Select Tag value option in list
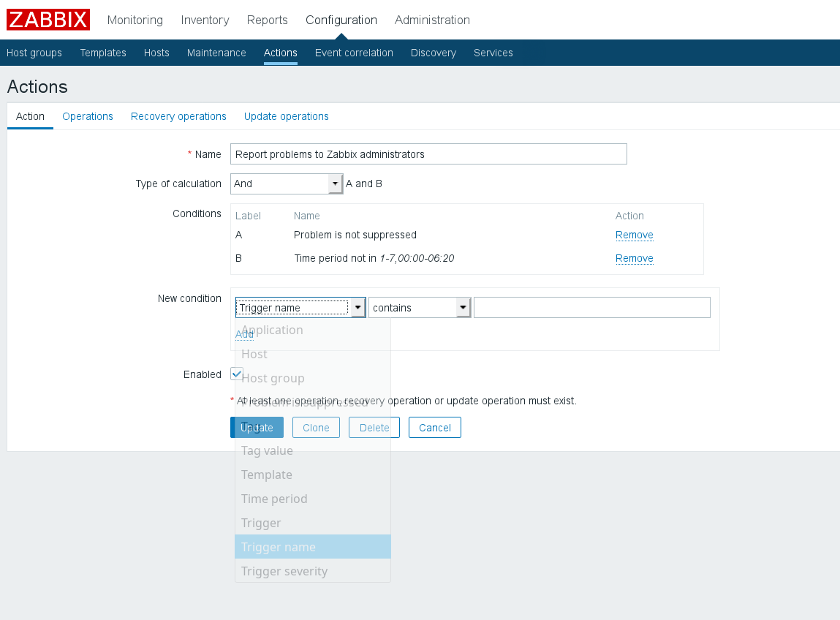 tap(313, 450)
